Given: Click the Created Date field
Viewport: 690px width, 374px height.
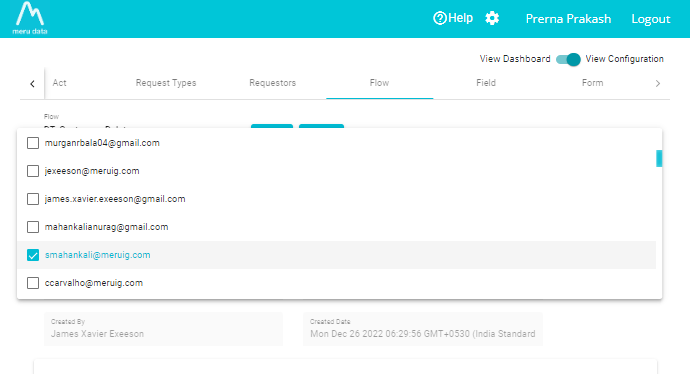Looking at the screenshot, I should pyautogui.click(x=422, y=329).
